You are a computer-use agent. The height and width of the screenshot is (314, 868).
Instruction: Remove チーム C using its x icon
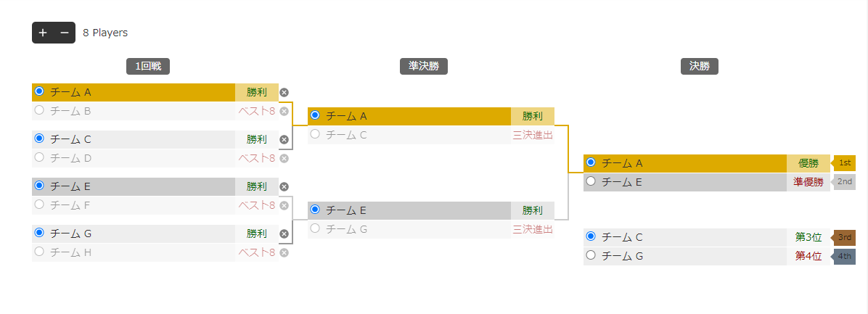(x=284, y=139)
